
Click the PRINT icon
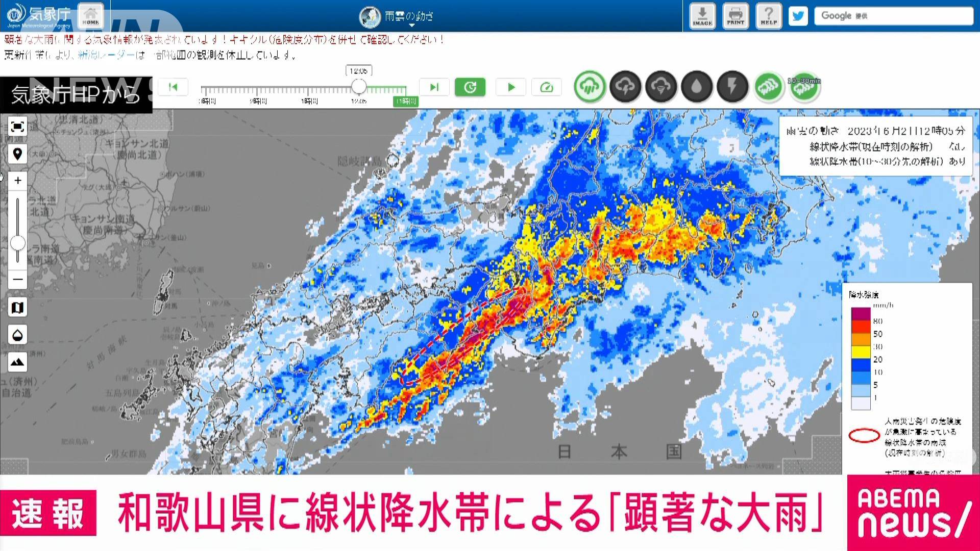[x=736, y=16]
